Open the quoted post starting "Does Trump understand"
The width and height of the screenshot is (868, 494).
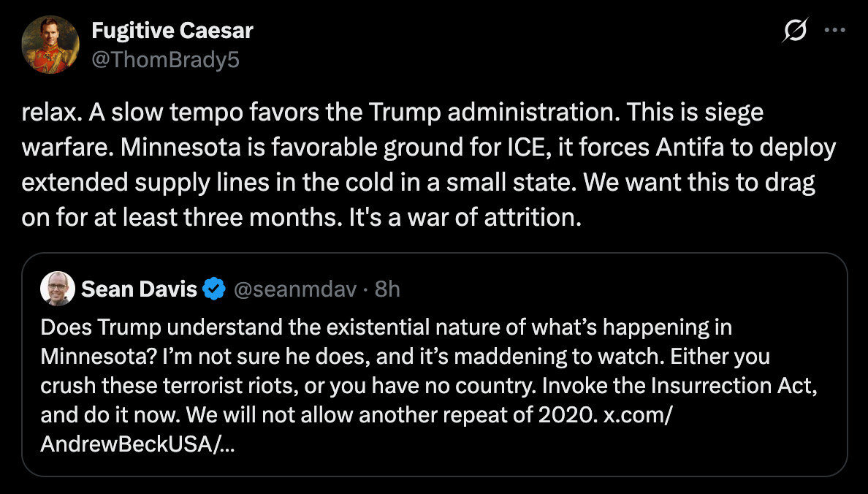[x=434, y=365]
